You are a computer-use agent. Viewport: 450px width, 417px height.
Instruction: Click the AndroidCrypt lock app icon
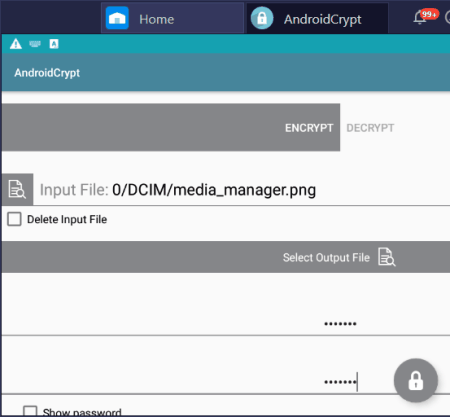tap(262, 18)
